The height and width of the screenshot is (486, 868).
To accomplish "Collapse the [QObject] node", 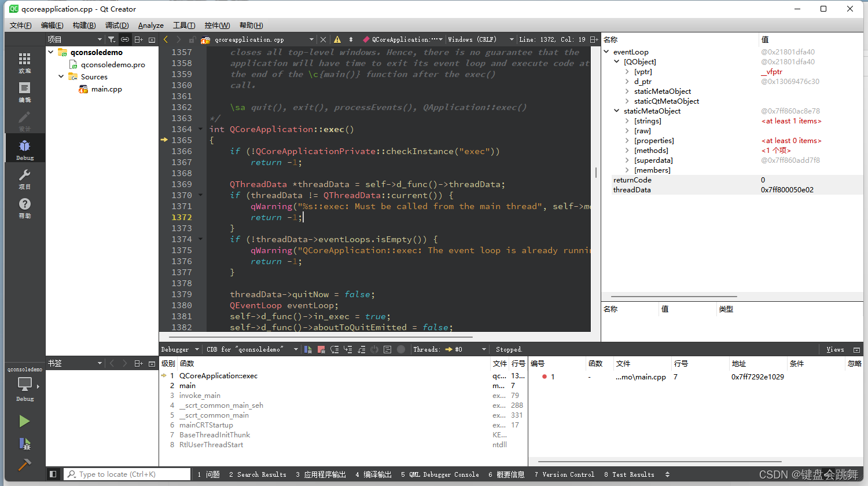I will coord(617,61).
